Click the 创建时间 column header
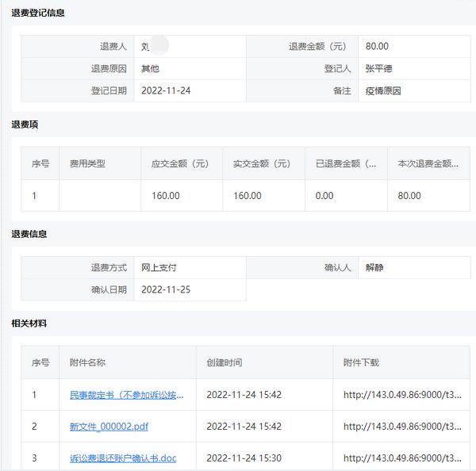476x471 pixels. pos(224,362)
